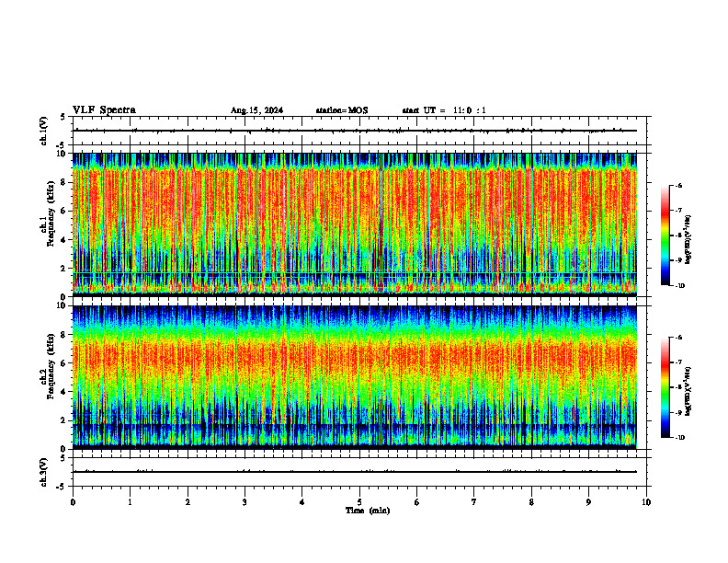Click the ch.2 spectrogram panel
The height and width of the screenshot is (563, 728).
(x=355, y=377)
